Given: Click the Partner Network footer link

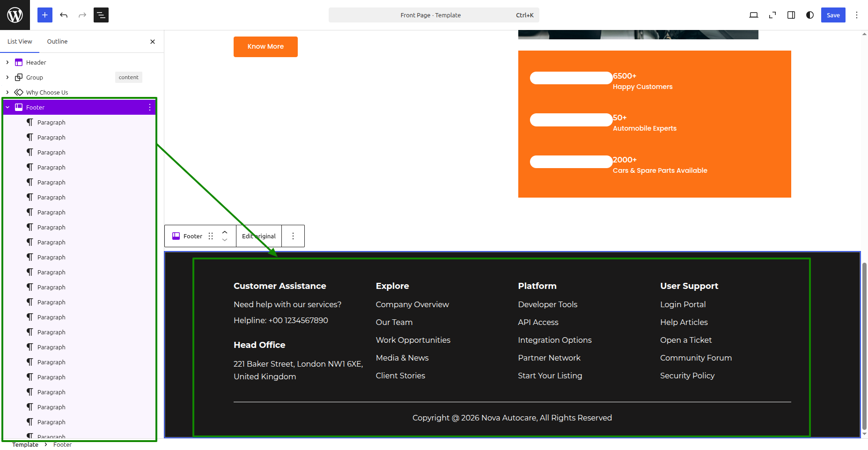Looking at the screenshot, I should (x=549, y=358).
